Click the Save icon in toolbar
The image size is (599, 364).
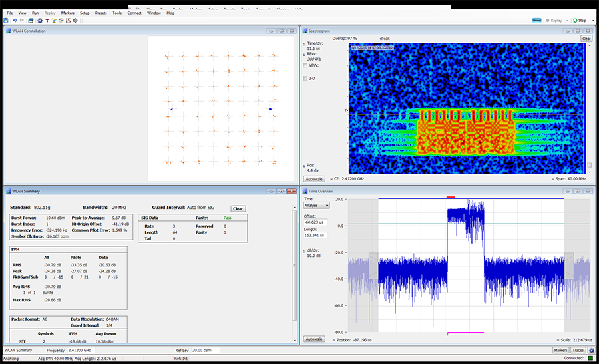[6, 21]
